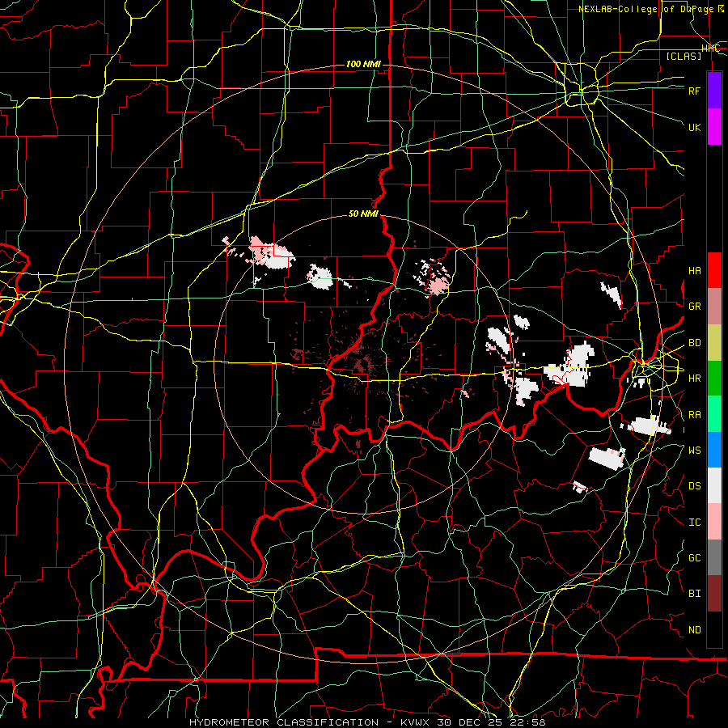Viewport: 728px width, 728px height.
Task: Click the GC legend label
Action: point(695,558)
